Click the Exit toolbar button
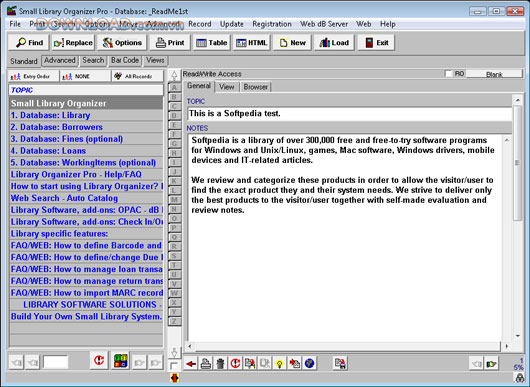The height and width of the screenshot is (387, 530). [x=376, y=43]
